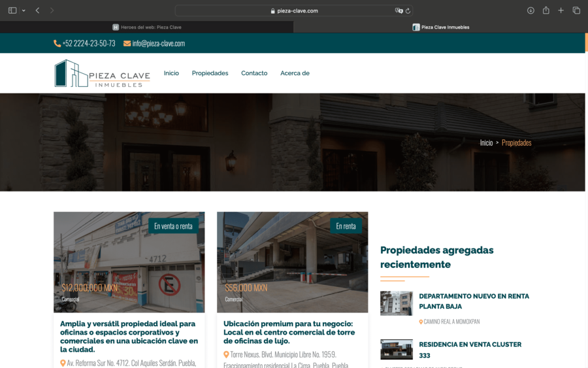
Task: Click the Propiedades breadcrumb text
Action: coord(516,142)
